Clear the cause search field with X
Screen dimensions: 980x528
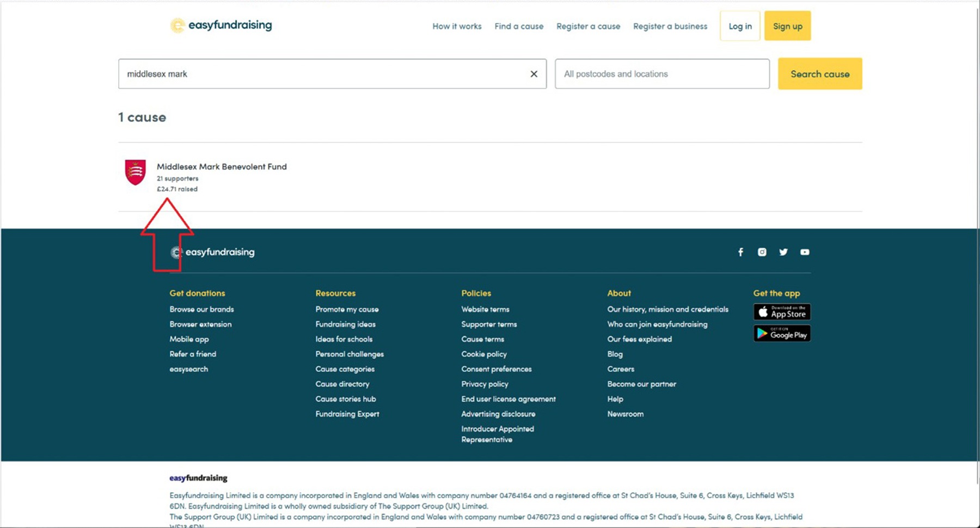click(534, 74)
